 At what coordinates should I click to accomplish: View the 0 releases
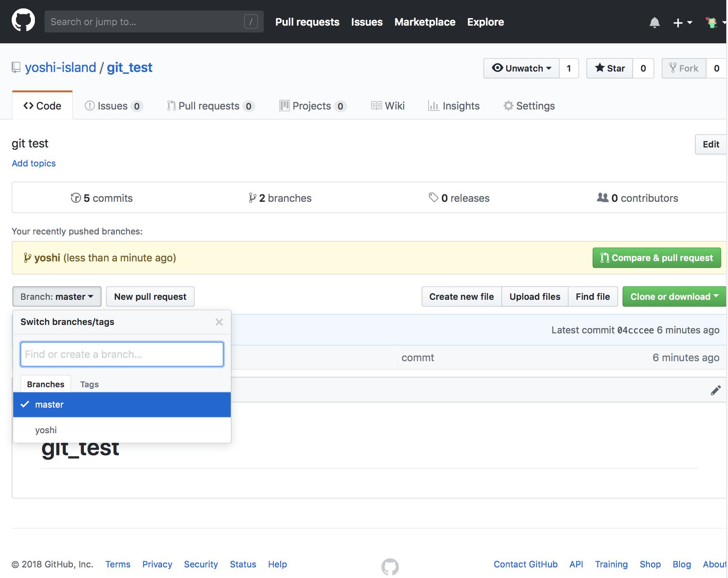459,198
